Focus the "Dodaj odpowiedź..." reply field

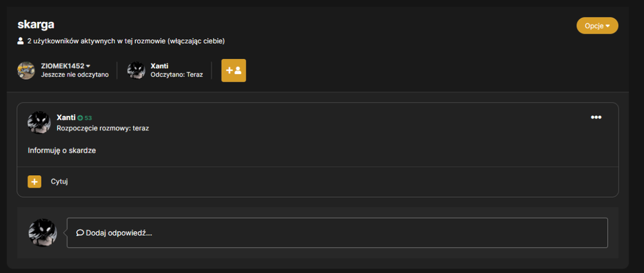click(337, 233)
